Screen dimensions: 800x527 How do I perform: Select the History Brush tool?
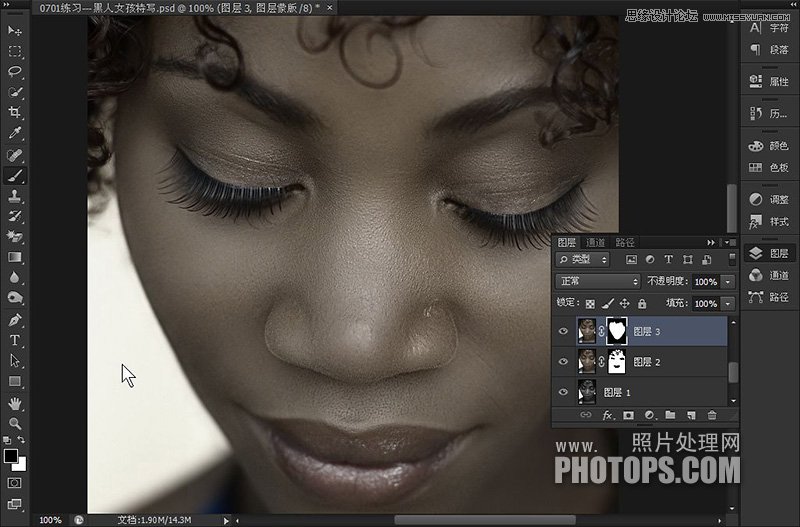[x=15, y=216]
